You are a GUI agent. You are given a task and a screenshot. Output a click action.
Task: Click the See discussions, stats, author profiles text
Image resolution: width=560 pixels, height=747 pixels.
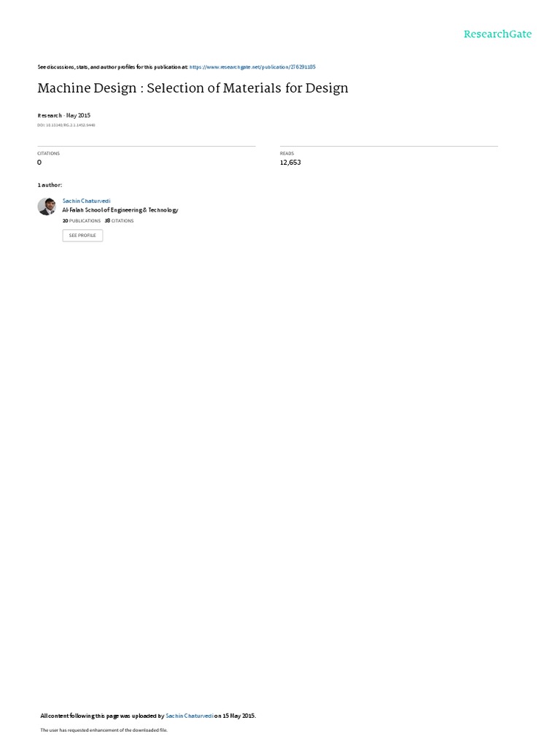coord(113,67)
